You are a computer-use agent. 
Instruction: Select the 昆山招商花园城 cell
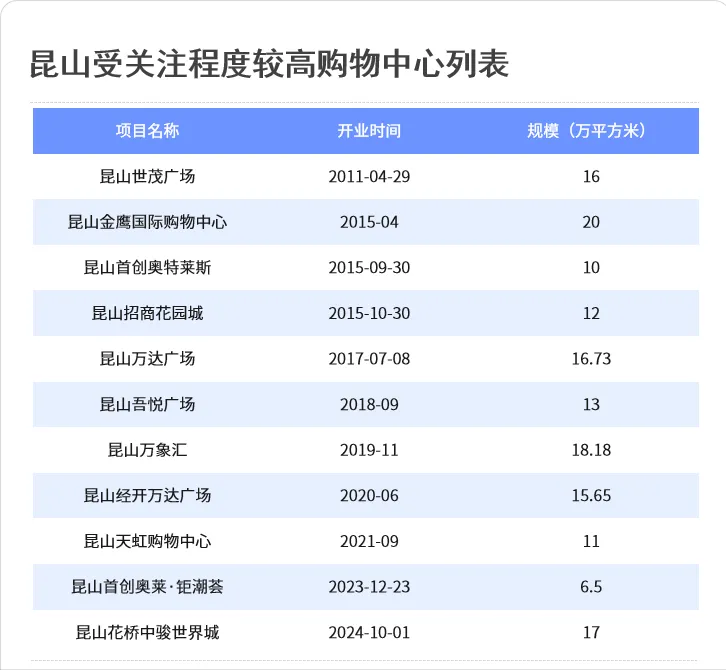[x=147, y=313]
